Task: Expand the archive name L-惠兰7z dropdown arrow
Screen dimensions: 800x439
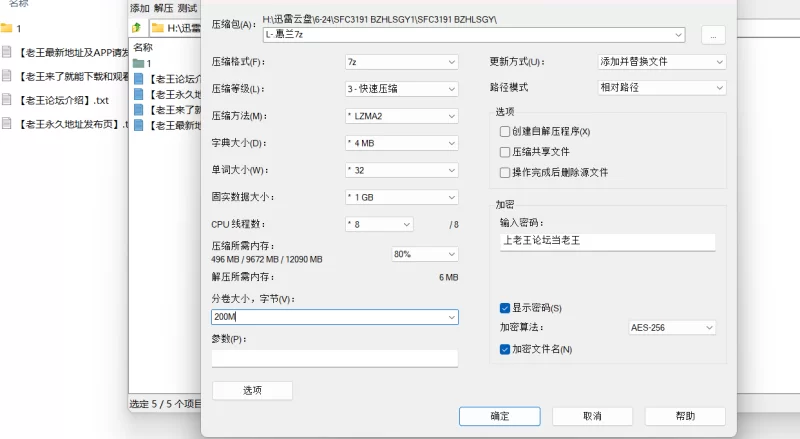Action: tap(679, 35)
